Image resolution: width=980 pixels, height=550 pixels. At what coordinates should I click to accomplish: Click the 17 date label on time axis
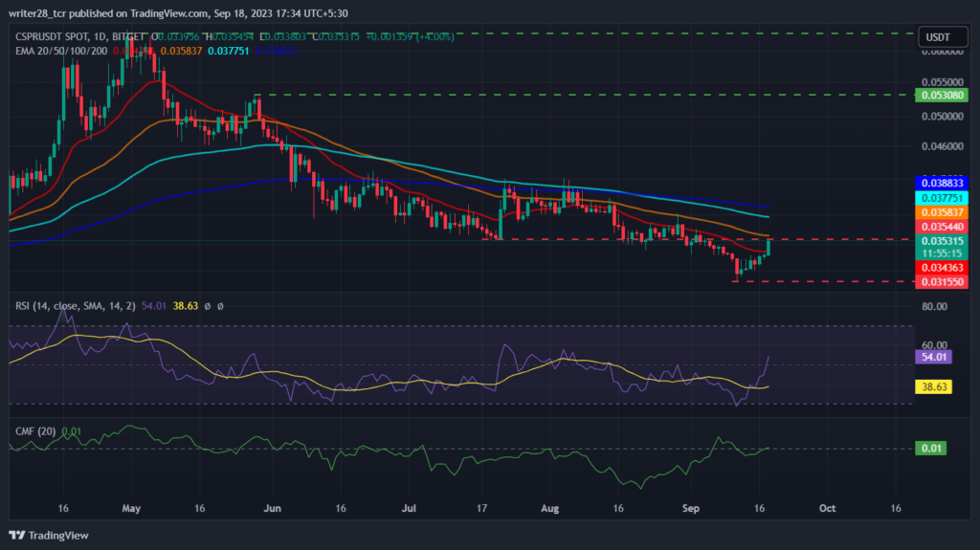click(x=482, y=508)
